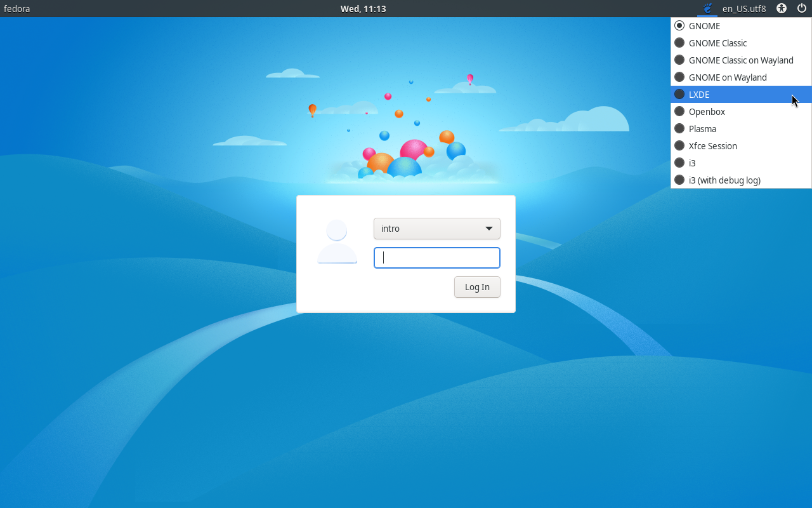The height and width of the screenshot is (508, 812).
Task: Select the GNOME session radio button
Action: point(679,26)
